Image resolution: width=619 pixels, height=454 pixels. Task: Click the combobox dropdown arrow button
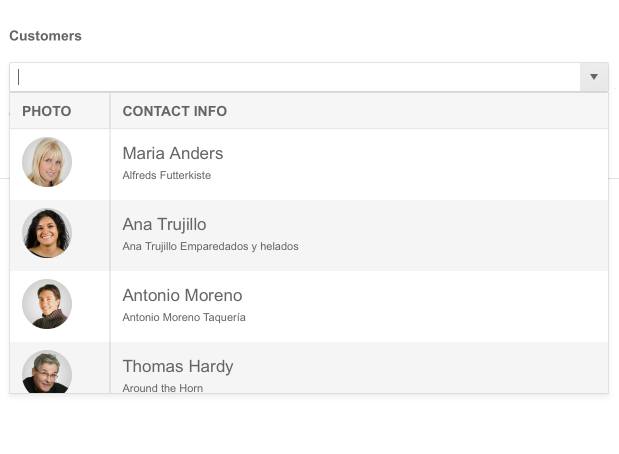tap(593, 77)
